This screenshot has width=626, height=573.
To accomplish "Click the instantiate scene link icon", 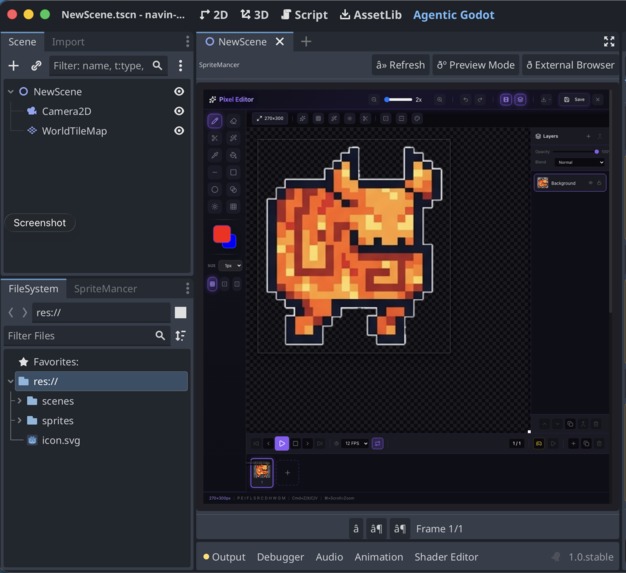I will (36, 65).
